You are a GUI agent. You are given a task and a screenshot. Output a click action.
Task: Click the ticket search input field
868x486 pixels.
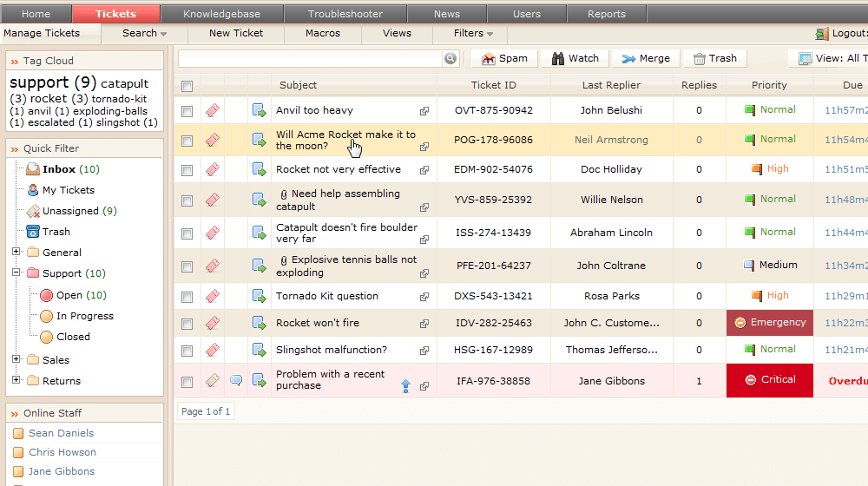311,58
